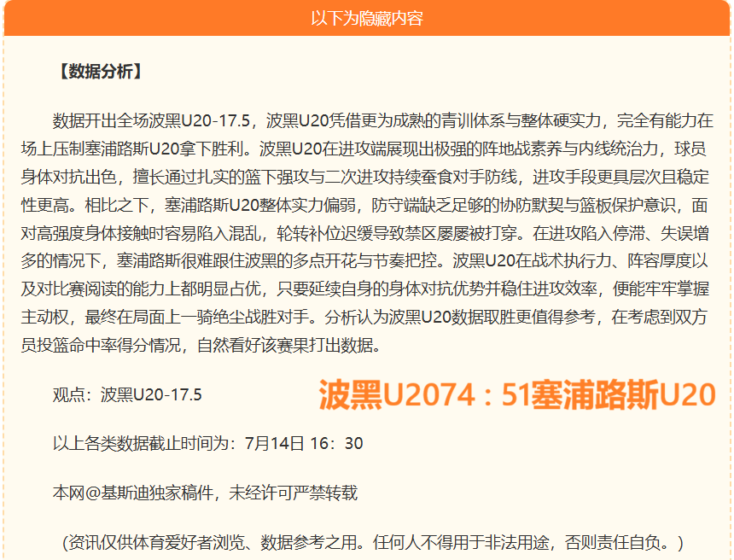Click the orange header "以下为隐藏内容"
734x560 pixels.
coord(367,18)
